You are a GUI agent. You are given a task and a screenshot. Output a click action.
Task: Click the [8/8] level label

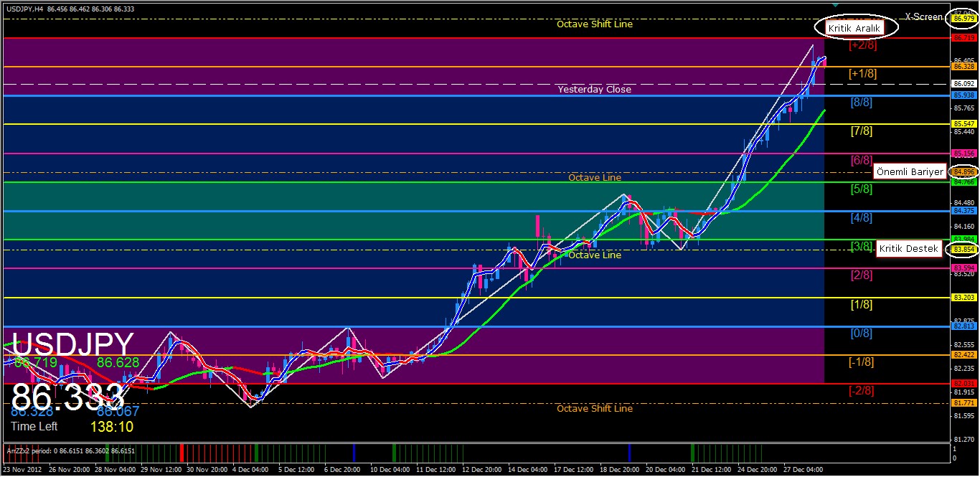tap(860, 103)
